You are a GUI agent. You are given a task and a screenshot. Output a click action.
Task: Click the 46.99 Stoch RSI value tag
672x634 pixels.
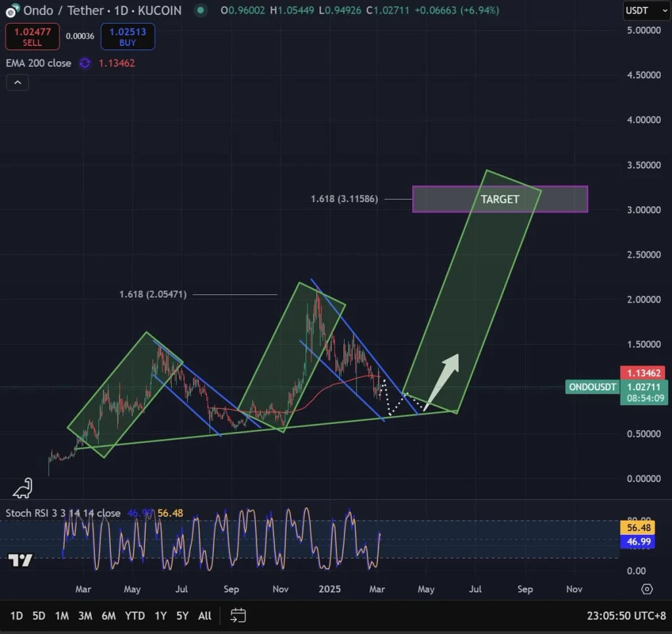[x=638, y=542]
